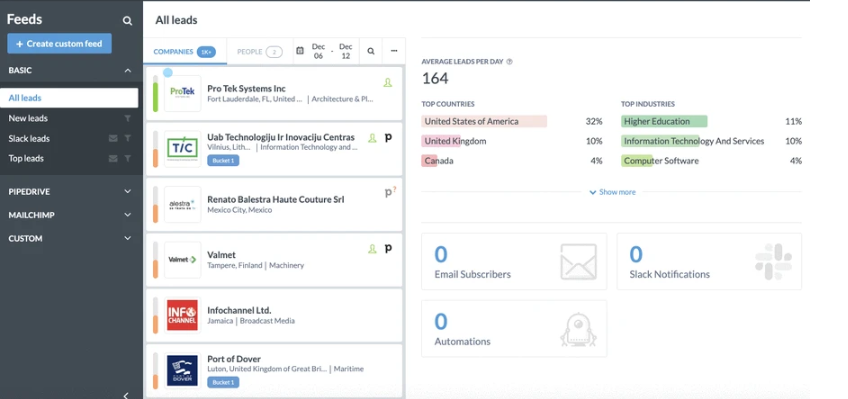Open Top leads feed

[26, 158]
